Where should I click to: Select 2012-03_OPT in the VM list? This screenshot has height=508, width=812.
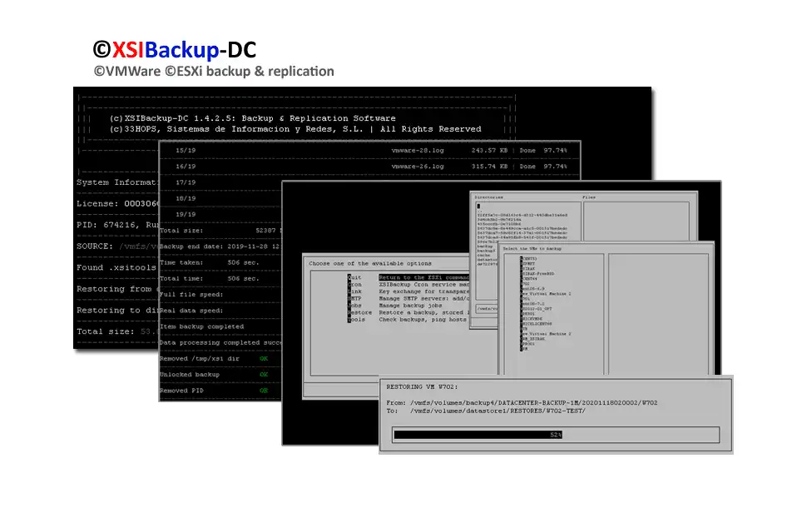point(536,308)
